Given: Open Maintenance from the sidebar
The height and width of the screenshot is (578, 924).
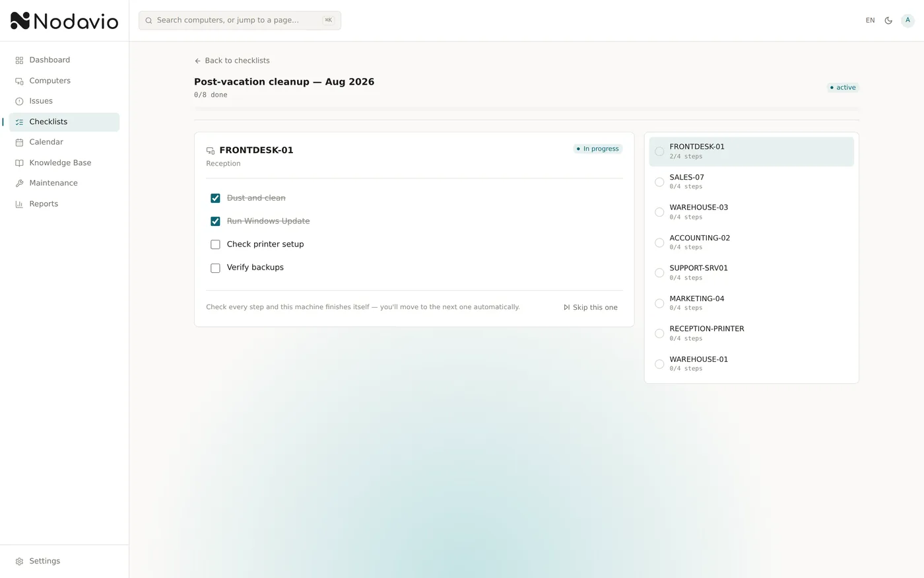Looking at the screenshot, I should point(64,183).
